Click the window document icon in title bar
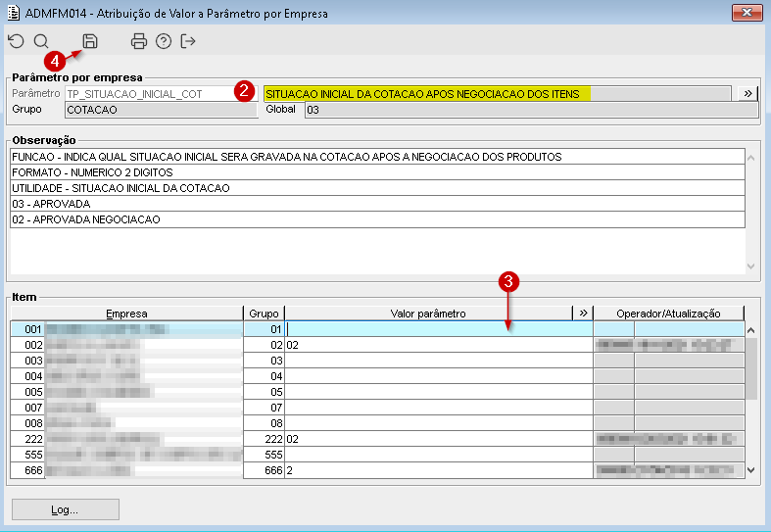The height and width of the screenshot is (532, 771). pyautogui.click(x=14, y=13)
